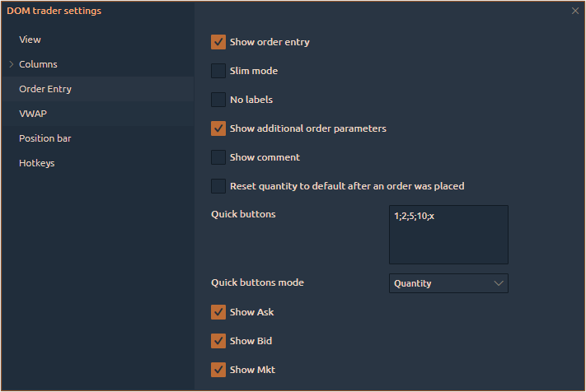Open the View settings section
The image size is (586, 392).
pos(30,40)
